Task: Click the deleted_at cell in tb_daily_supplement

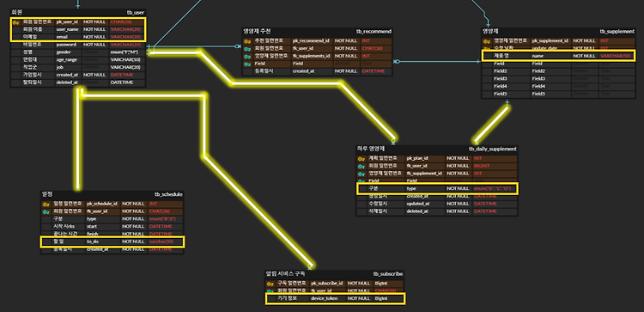Action: point(425,211)
